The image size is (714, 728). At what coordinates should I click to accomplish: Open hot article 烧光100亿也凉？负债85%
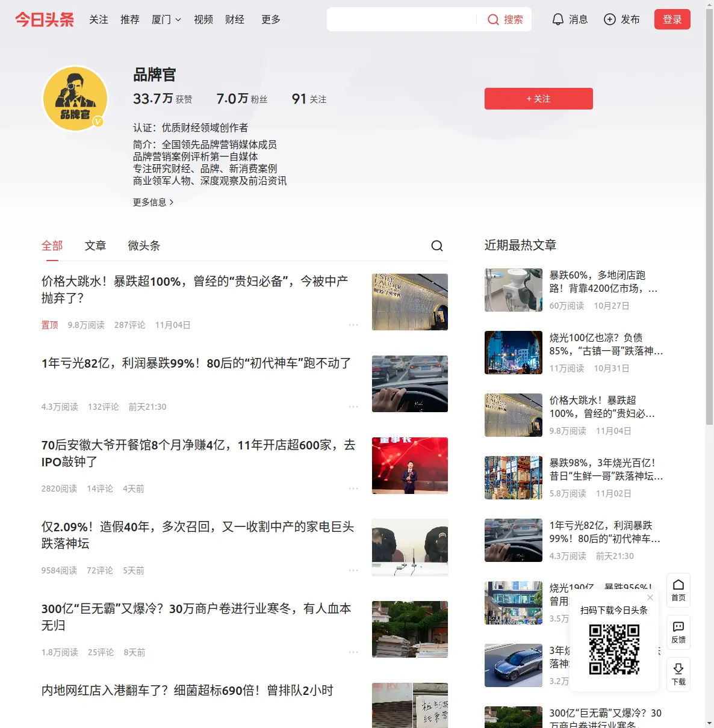606,344
